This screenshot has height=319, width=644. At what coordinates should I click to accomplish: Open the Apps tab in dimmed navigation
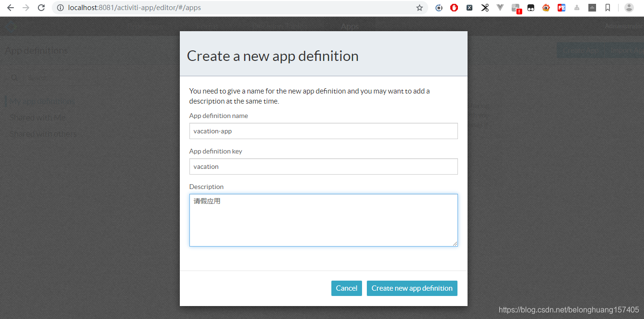350,26
